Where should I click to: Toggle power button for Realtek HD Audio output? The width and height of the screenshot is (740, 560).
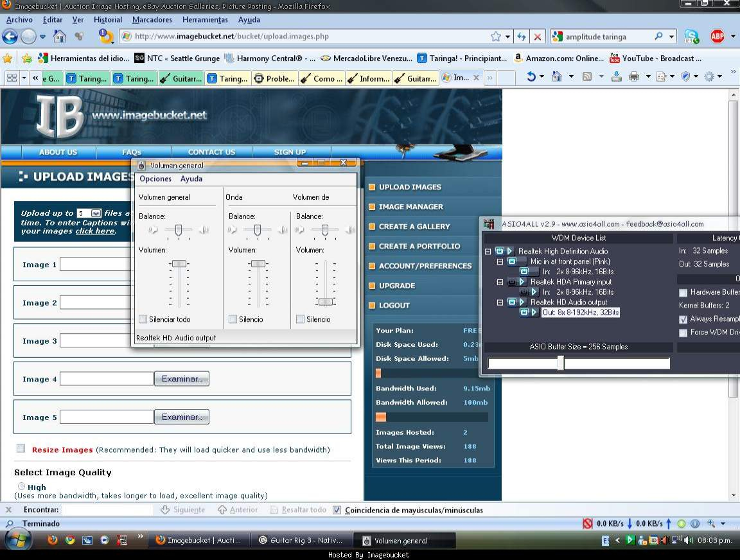click(512, 302)
